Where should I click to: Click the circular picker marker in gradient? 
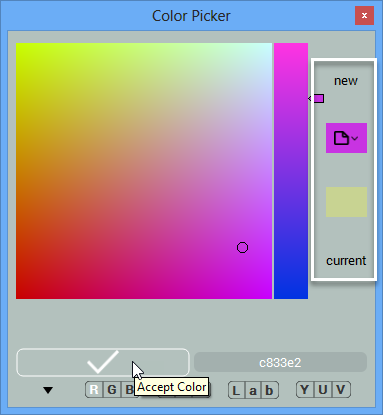click(242, 248)
